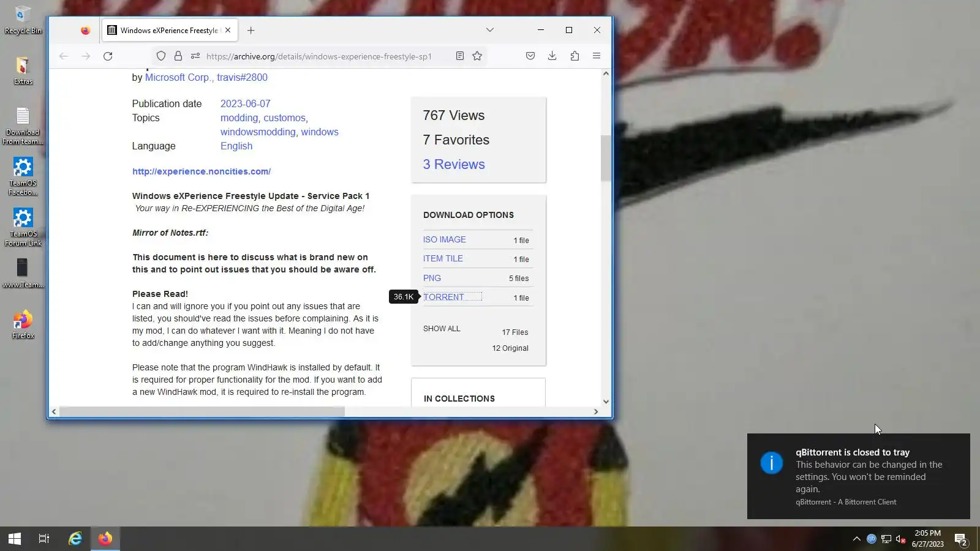Open site permissions icon in address bar
Image resolution: width=980 pixels, height=551 pixels.
[x=195, y=56]
